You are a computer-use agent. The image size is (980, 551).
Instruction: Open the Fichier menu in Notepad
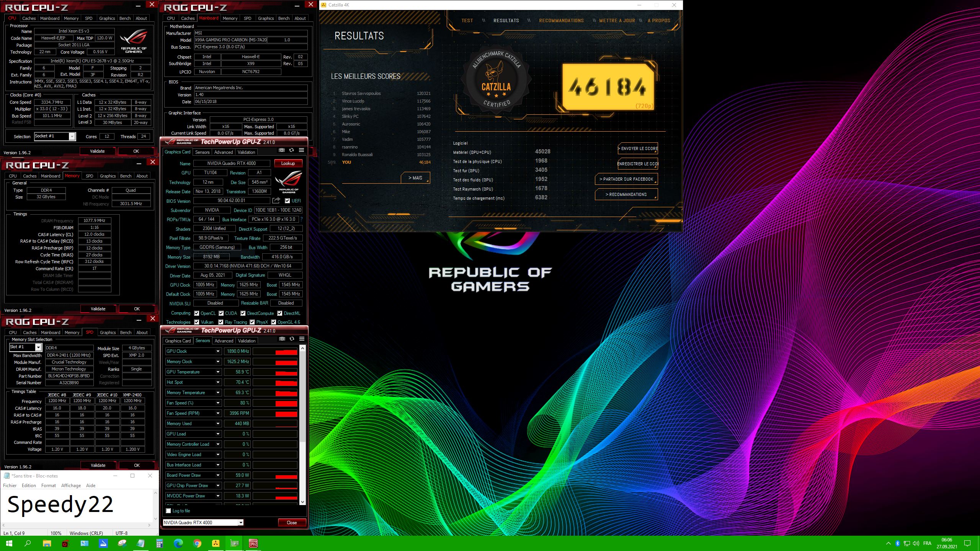10,485
